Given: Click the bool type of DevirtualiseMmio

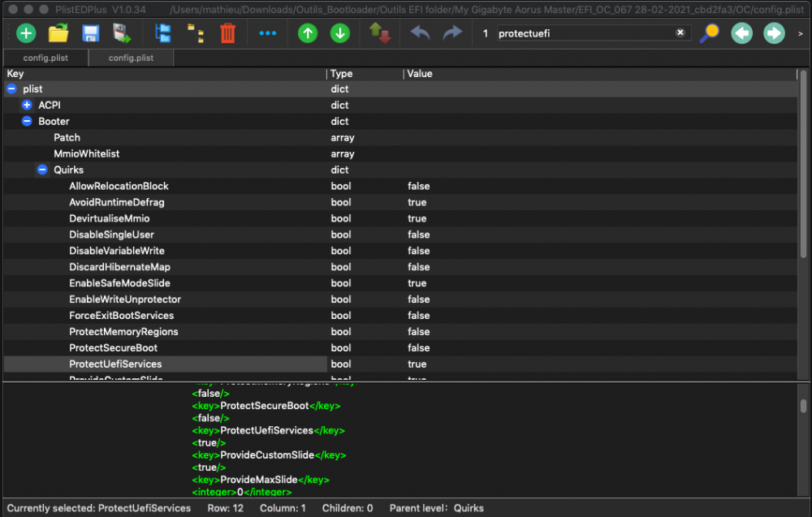Looking at the screenshot, I should (341, 218).
